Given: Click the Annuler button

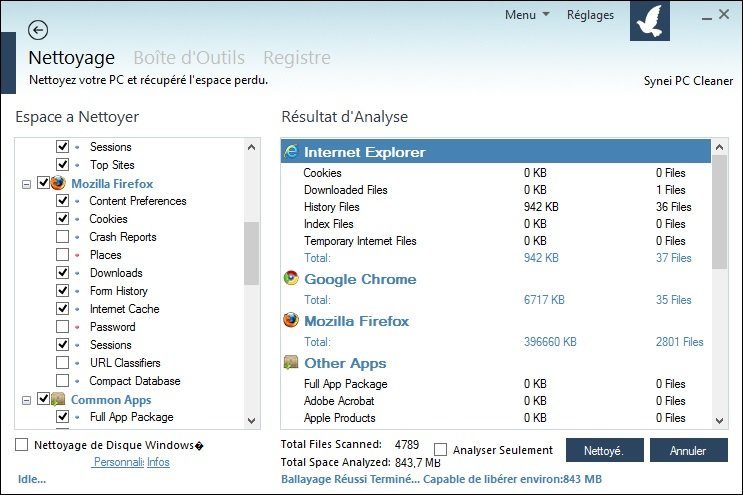Looking at the screenshot, I should pos(689,450).
